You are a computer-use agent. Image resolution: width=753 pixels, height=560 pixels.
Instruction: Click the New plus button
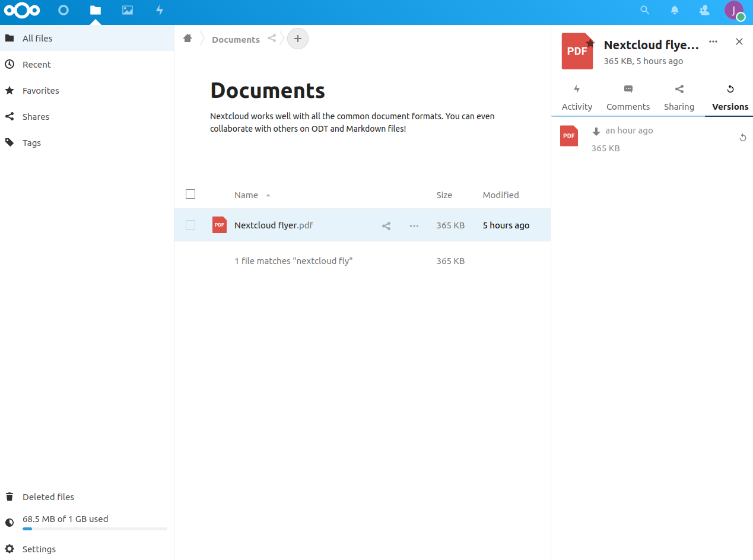coord(298,39)
